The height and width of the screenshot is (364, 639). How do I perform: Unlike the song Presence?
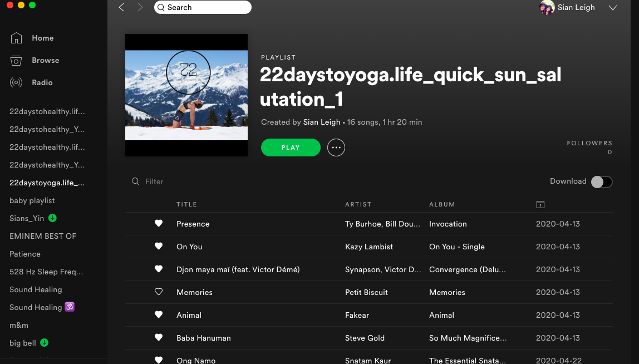[x=159, y=223]
